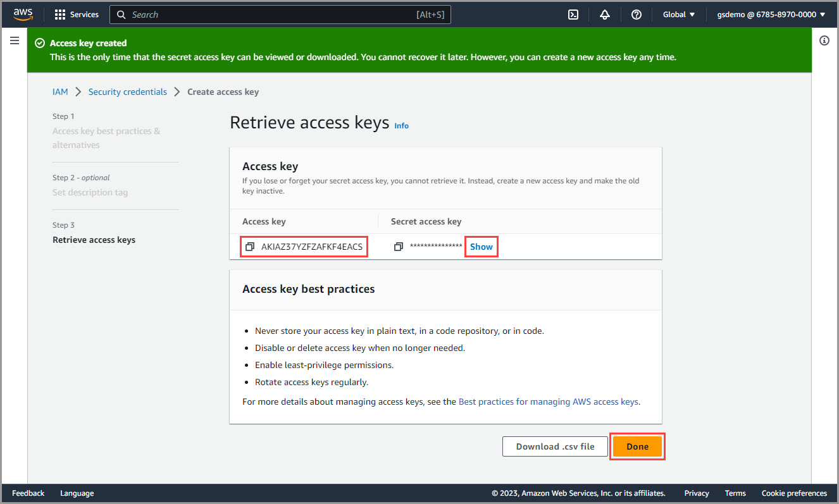Expand the Global region dropdown

point(678,15)
